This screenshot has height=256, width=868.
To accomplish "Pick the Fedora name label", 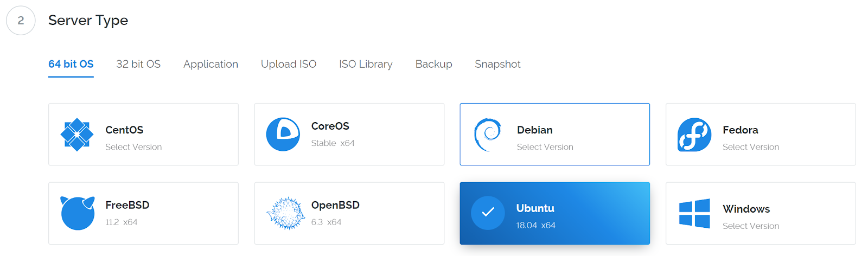I will (x=740, y=130).
